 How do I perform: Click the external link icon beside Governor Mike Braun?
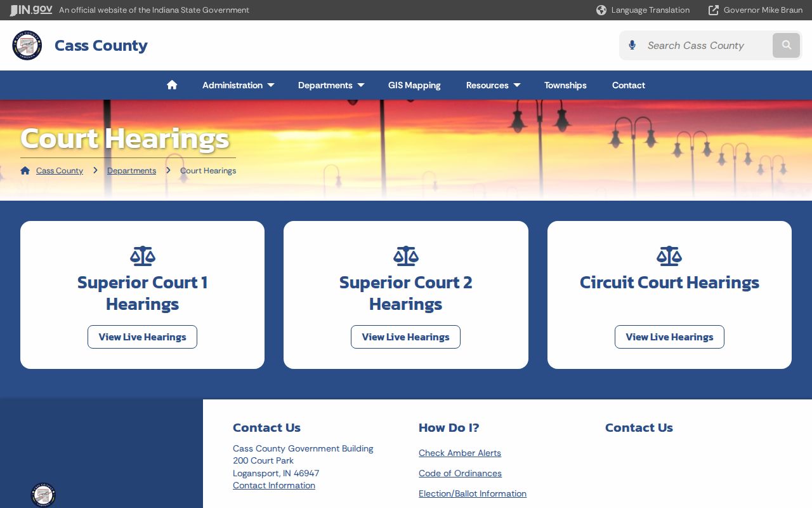(x=714, y=10)
